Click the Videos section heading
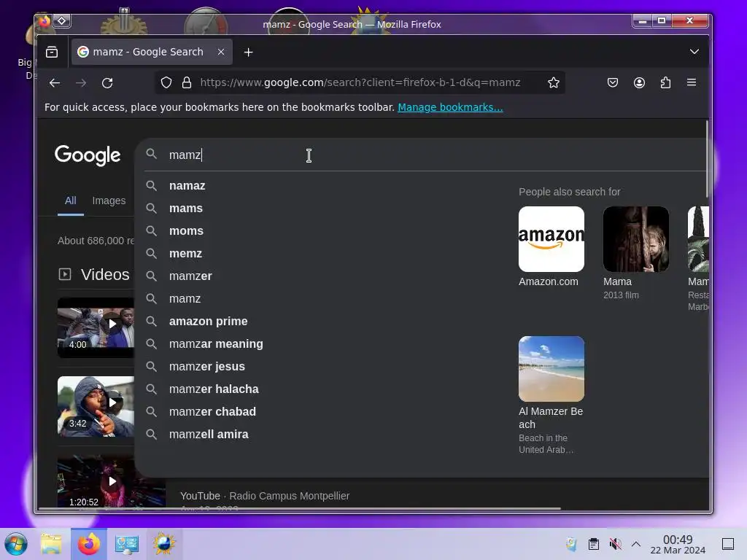This screenshot has width=747, height=560. pos(105,275)
